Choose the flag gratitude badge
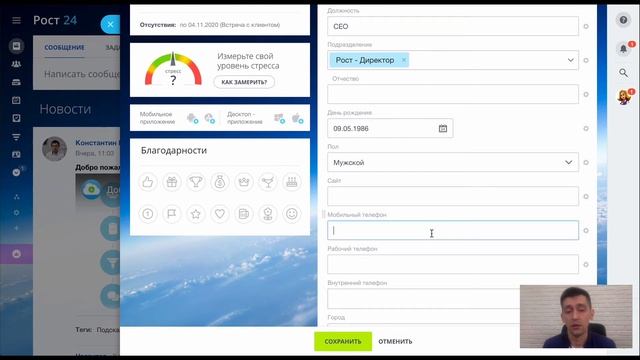Viewport: 640px width, 360px height. tap(172, 213)
